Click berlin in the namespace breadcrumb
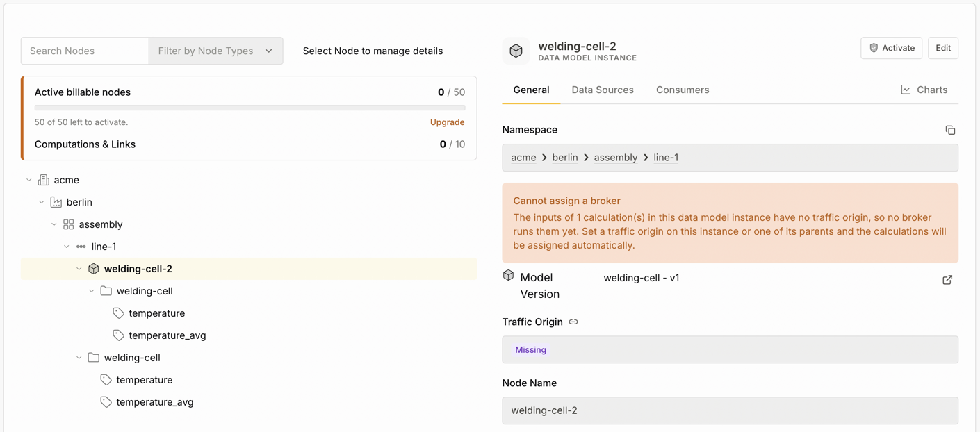 (x=565, y=158)
